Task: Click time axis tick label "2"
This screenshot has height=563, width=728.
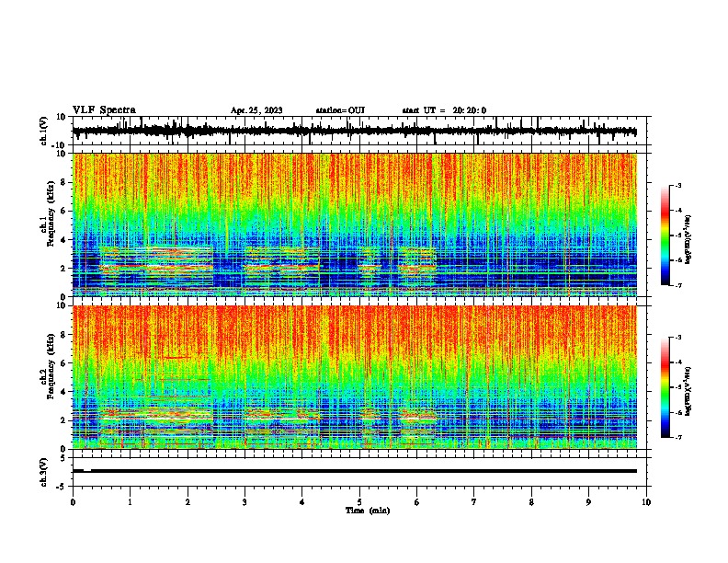Action: [x=188, y=502]
